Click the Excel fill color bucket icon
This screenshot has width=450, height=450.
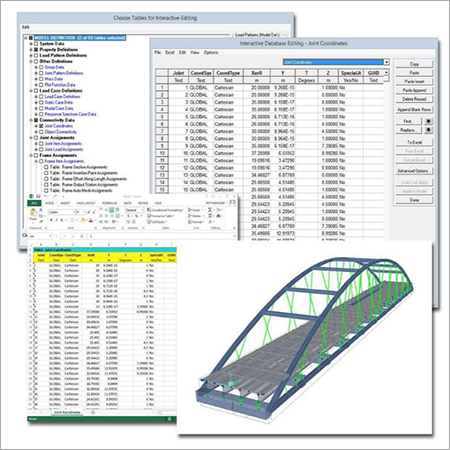(83, 220)
